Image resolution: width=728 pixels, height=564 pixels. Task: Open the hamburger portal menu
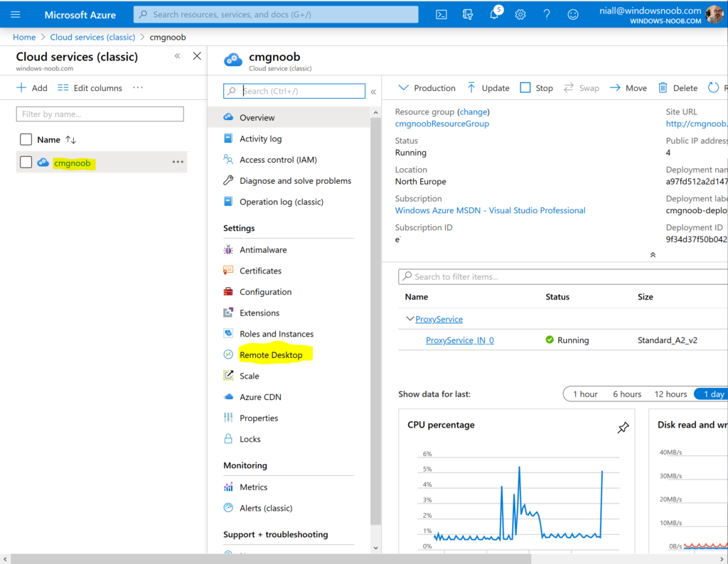pos(16,14)
